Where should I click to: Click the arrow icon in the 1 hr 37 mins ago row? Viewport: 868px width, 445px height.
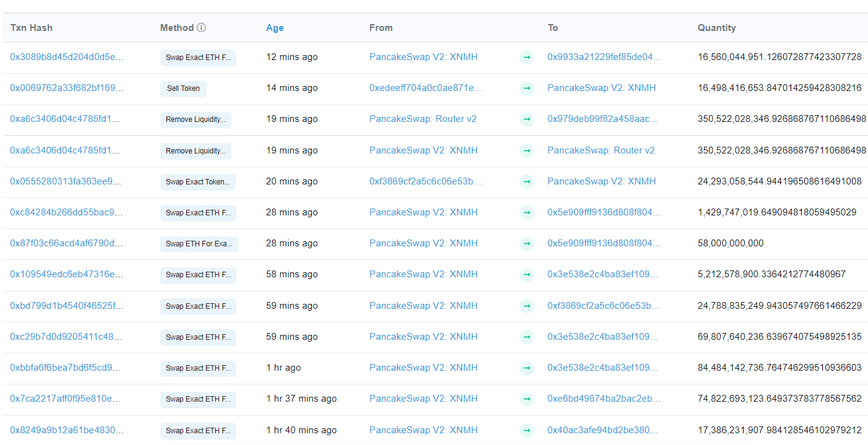tap(526, 399)
